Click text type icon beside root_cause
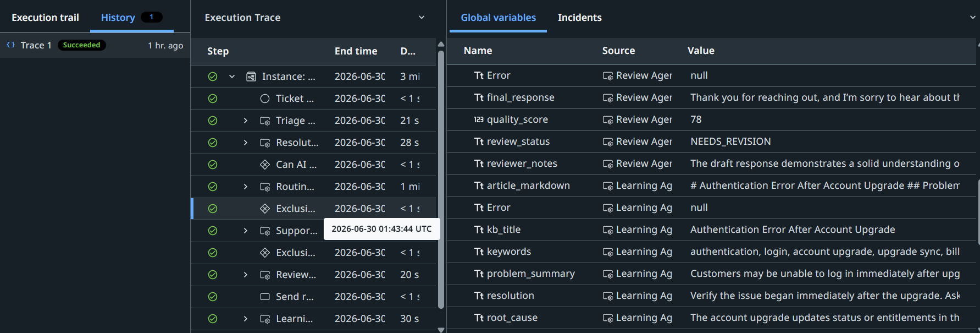 click(479, 318)
